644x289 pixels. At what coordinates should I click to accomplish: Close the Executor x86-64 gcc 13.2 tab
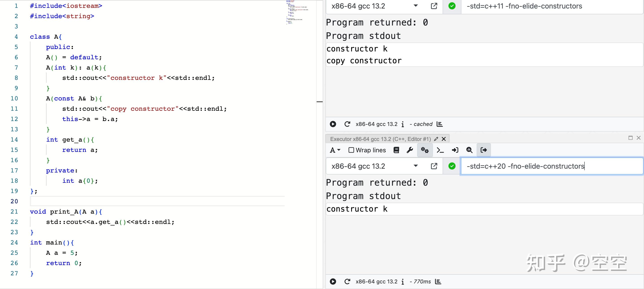444,139
